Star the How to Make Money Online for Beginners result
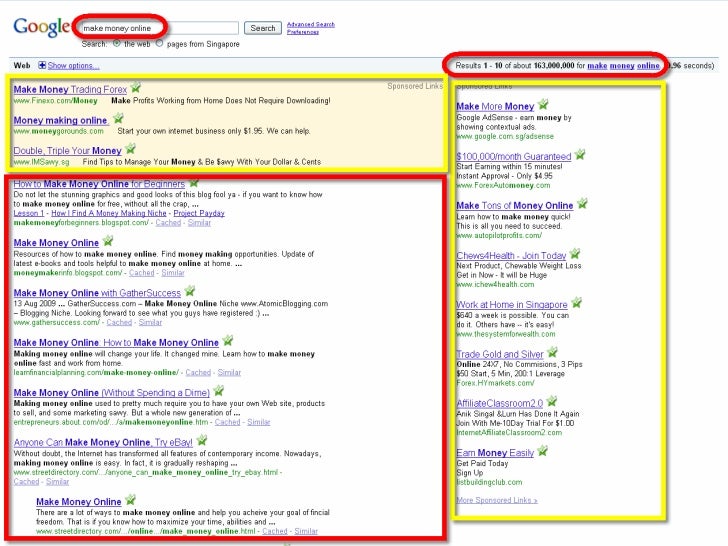The width and height of the screenshot is (728, 546). 194,182
